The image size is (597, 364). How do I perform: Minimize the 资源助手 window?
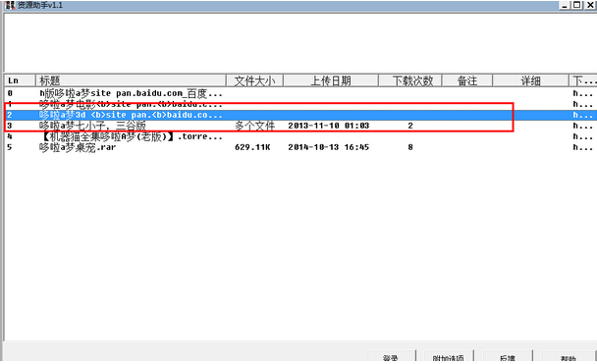tap(565, 5)
